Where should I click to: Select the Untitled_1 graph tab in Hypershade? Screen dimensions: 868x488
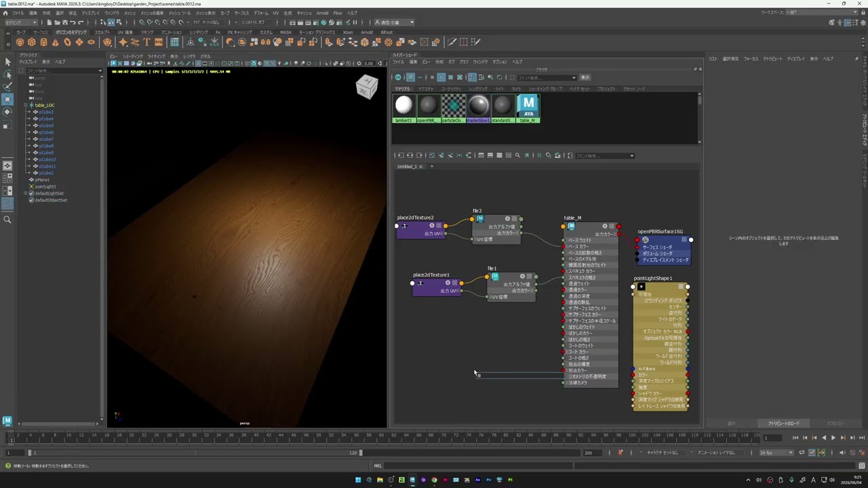click(x=407, y=166)
